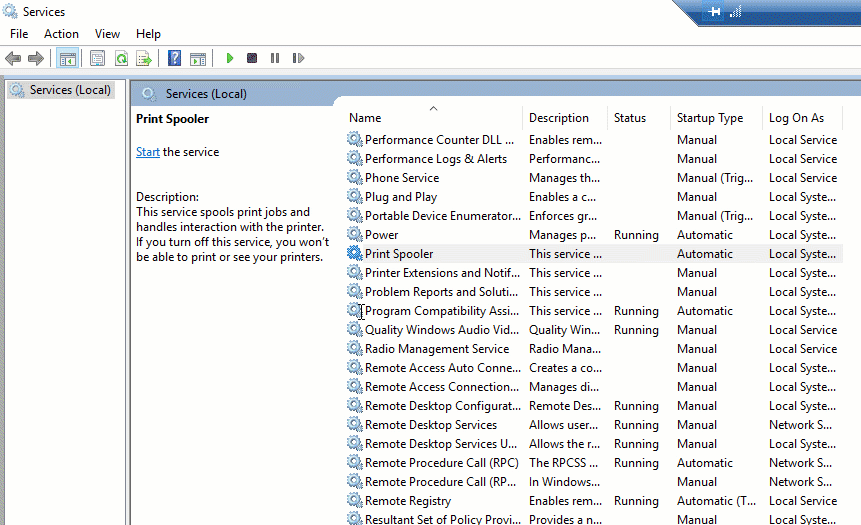The height and width of the screenshot is (525, 861).
Task: Click the Refresh toolbar icon
Action: [120, 59]
